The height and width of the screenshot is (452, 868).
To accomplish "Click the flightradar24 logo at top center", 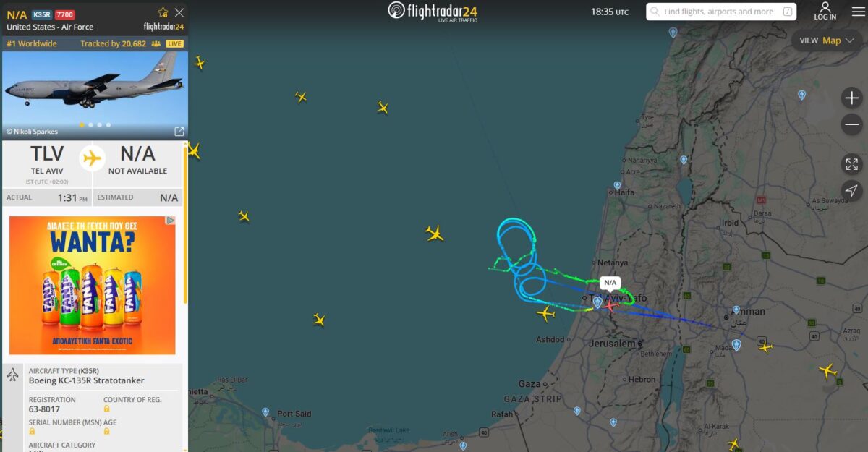I will (x=433, y=12).
